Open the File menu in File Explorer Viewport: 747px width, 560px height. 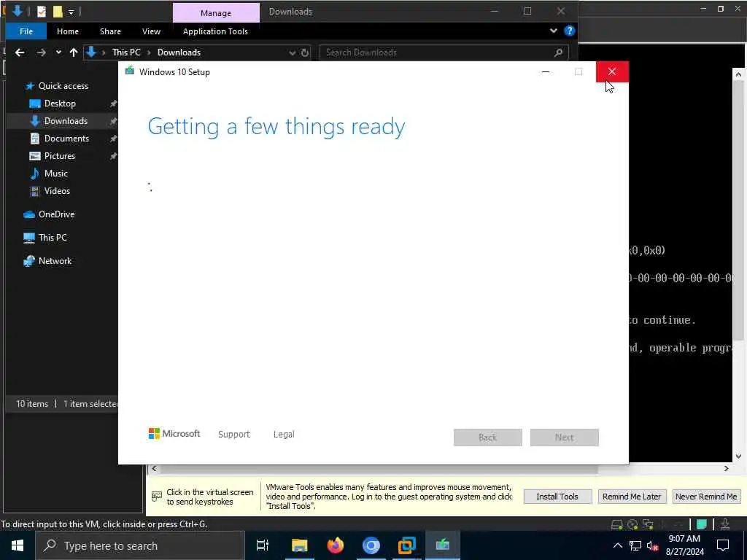point(26,31)
